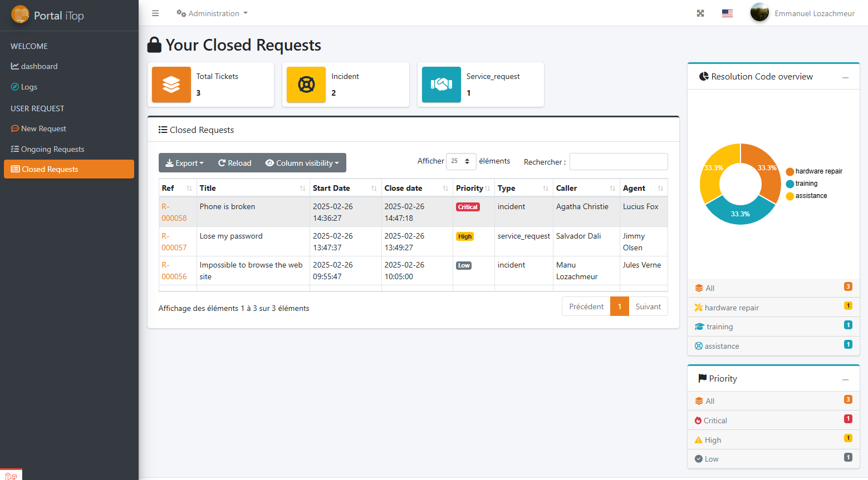Expand the Column visibility dropdown
This screenshot has width=868, height=480.
[302, 163]
